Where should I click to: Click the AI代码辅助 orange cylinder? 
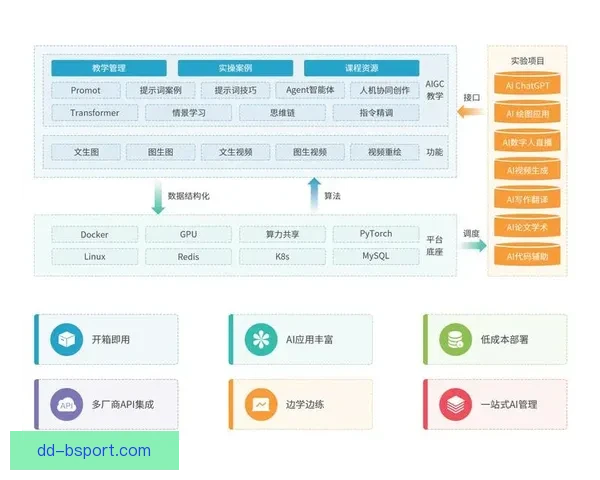click(527, 254)
